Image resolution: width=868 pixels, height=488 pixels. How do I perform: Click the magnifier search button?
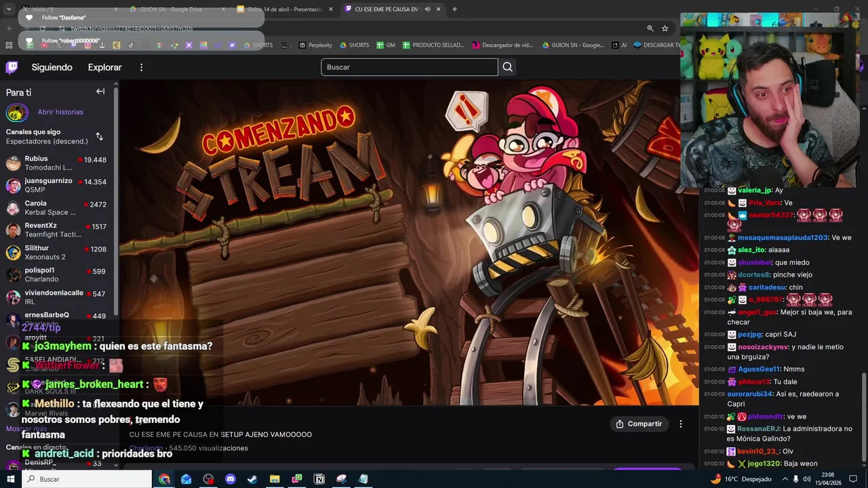tap(507, 67)
